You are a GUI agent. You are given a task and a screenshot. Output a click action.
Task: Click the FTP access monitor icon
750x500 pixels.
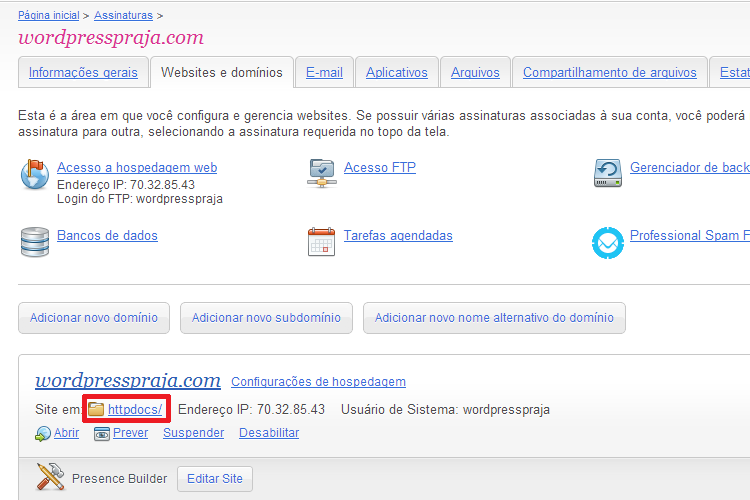click(322, 173)
